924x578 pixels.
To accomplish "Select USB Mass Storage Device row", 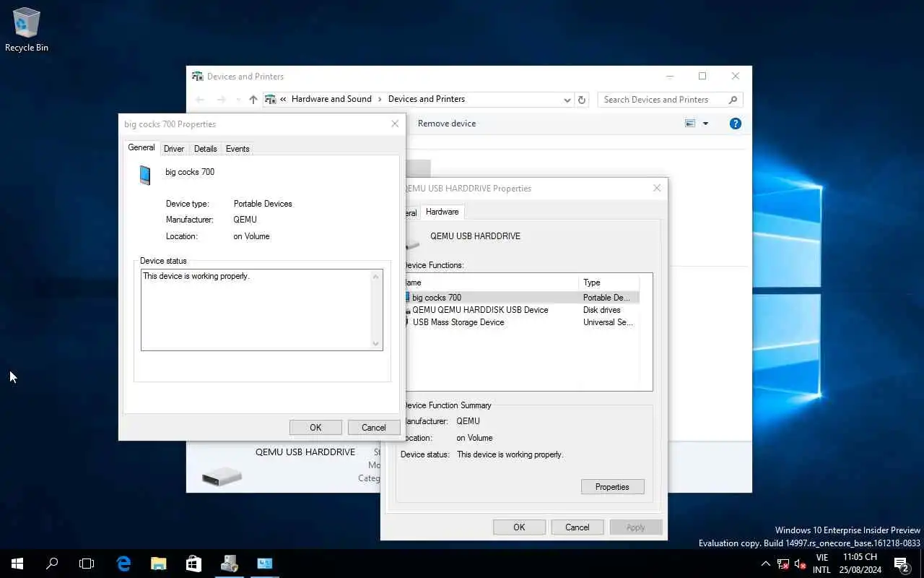I will [520, 322].
